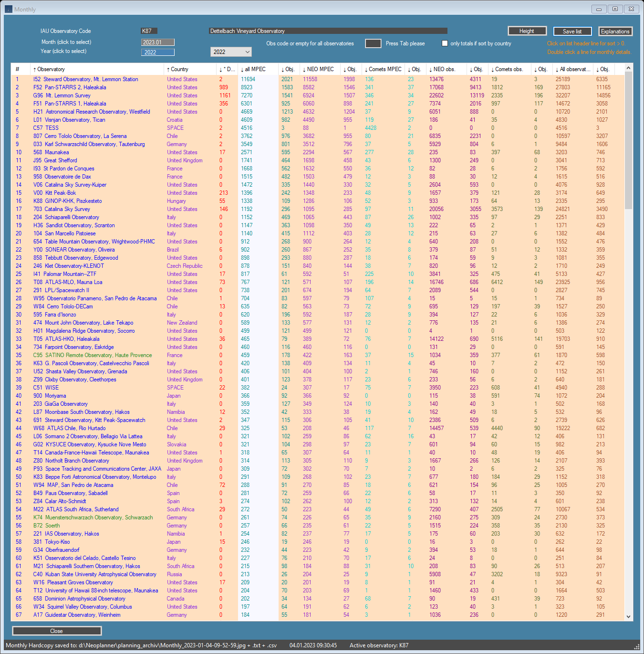The width and height of the screenshot is (644, 654).
Task: Select row 'F52 Pan-STARRS 2, Haleakala'
Action: [317, 87]
